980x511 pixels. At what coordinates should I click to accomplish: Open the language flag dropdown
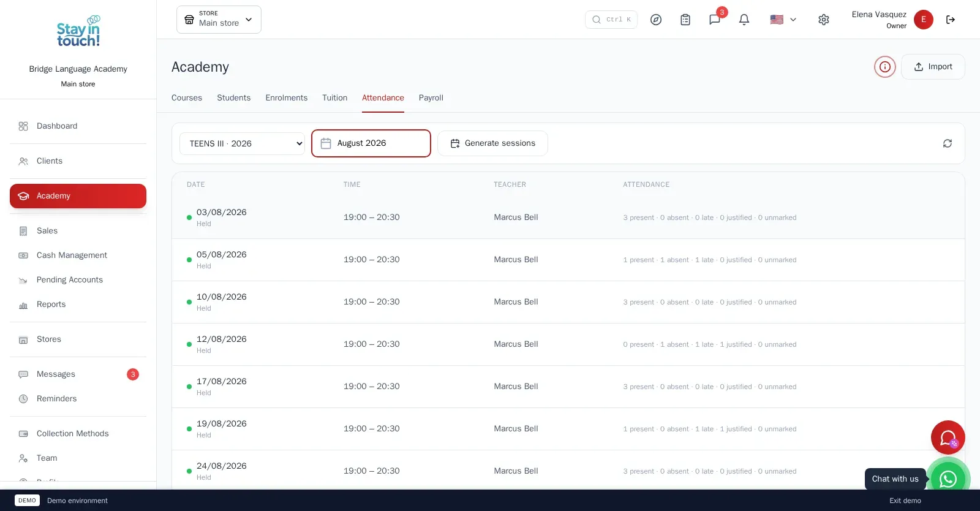783,20
